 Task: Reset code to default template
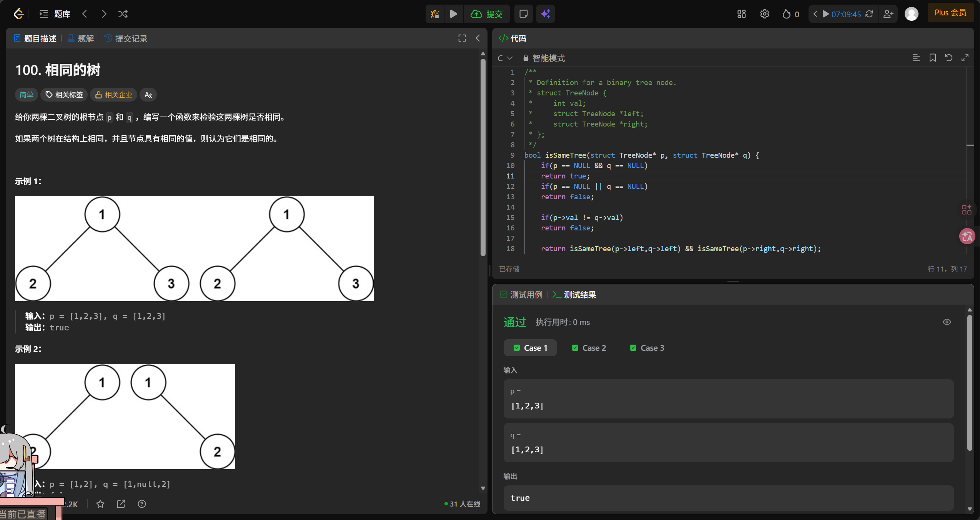pyautogui.click(x=948, y=58)
